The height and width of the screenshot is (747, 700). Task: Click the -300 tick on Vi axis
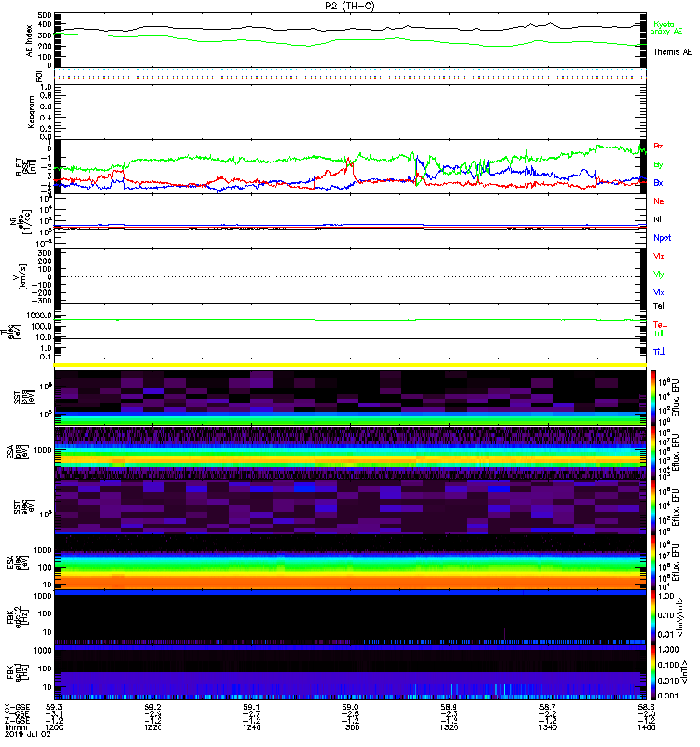click(x=41, y=301)
